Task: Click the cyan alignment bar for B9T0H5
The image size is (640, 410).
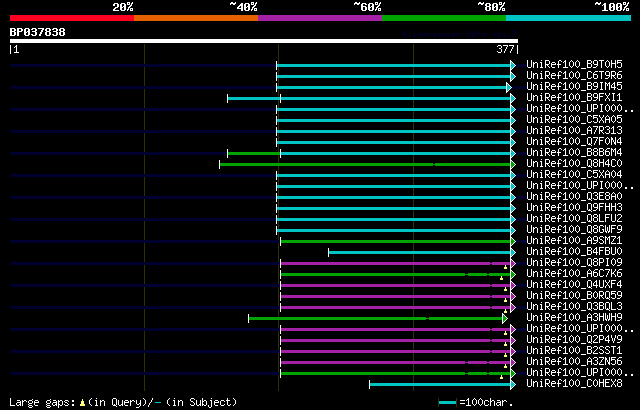Action: (x=393, y=65)
